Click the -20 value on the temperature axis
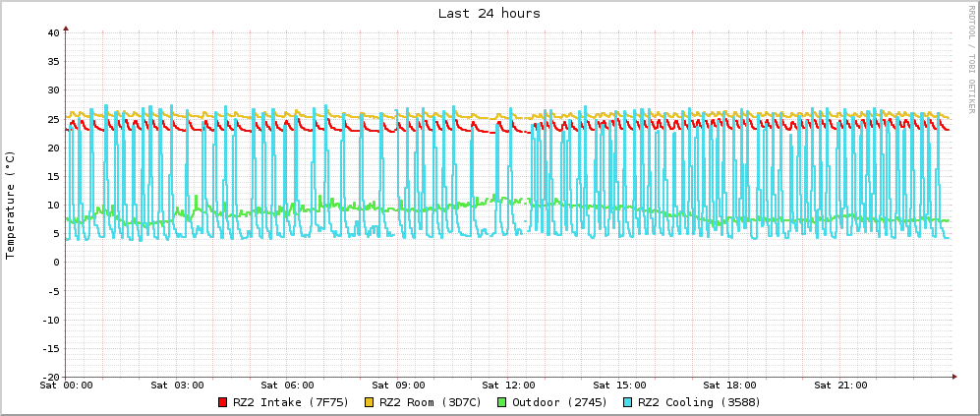The height and width of the screenshot is (416, 980). tap(50, 378)
